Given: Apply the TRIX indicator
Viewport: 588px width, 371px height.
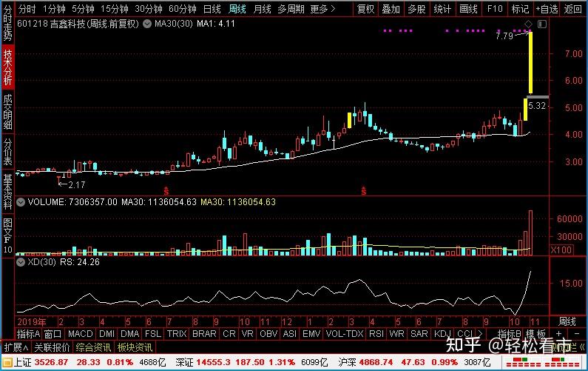Looking at the screenshot, I should pos(177,333).
